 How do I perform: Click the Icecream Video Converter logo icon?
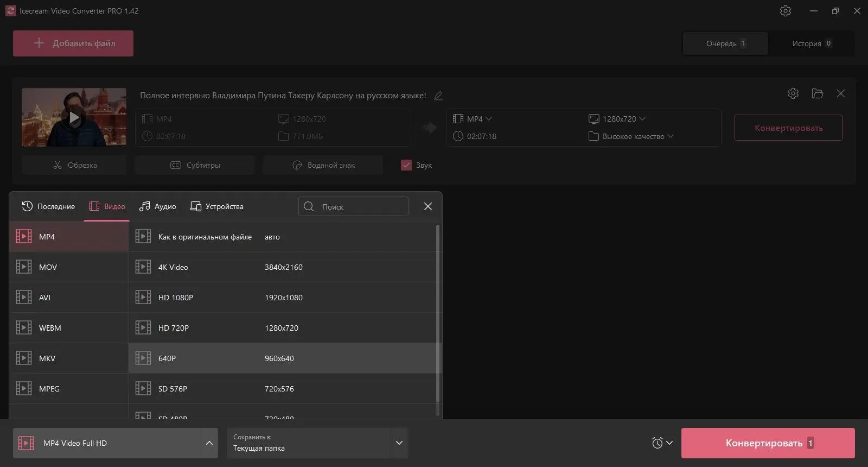[11, 11]
